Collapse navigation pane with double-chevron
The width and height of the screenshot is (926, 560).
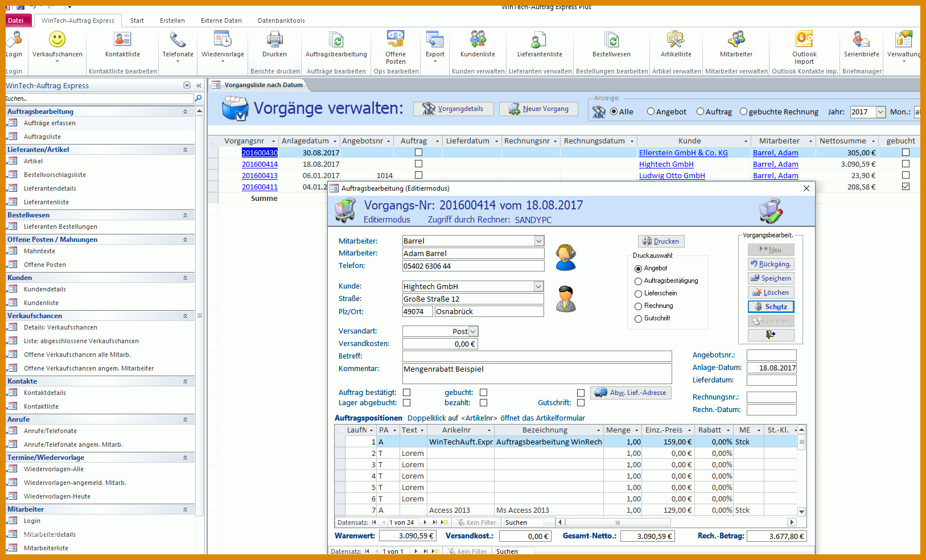pos(199,85)
